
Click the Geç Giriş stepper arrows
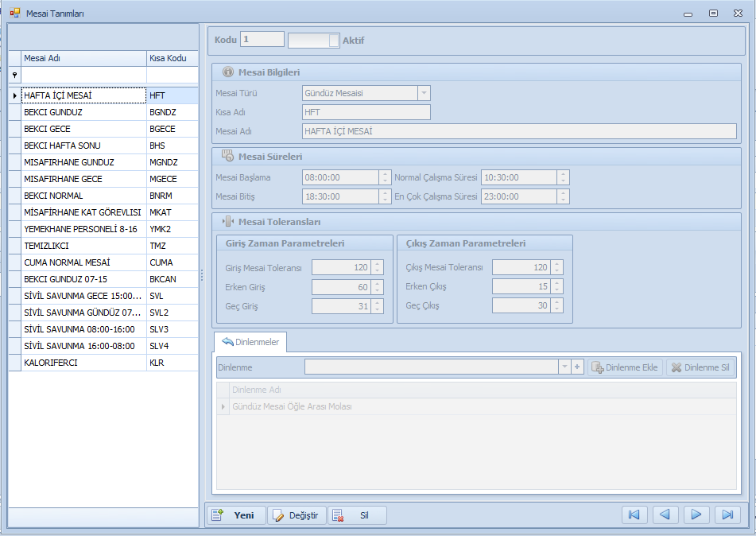[x=377, y=306]
